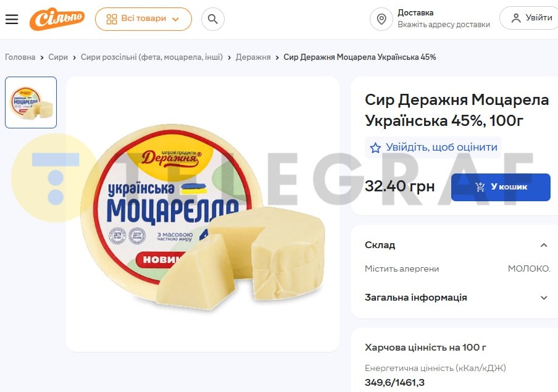
Task: Expand Загальна інформація section
Action: [544, 298]
